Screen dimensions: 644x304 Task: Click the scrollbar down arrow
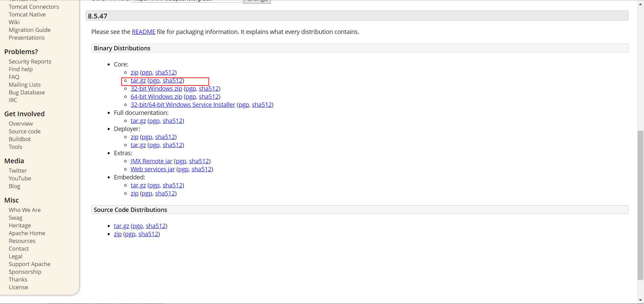pyautogui.click(x=640, y=300)
